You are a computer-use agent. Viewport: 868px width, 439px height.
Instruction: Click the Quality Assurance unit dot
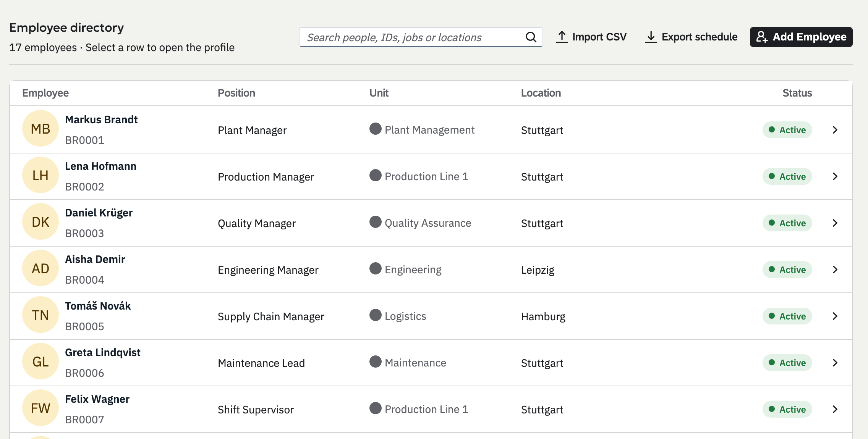376,222
